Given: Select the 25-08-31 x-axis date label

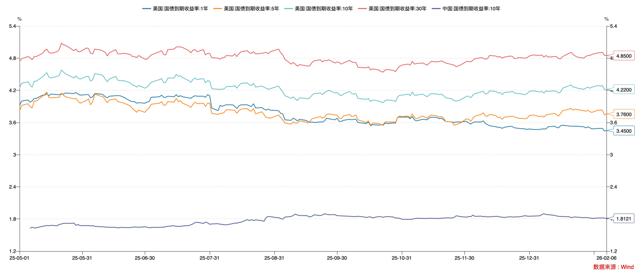Looking at the screenshot, I should (274, 258).
